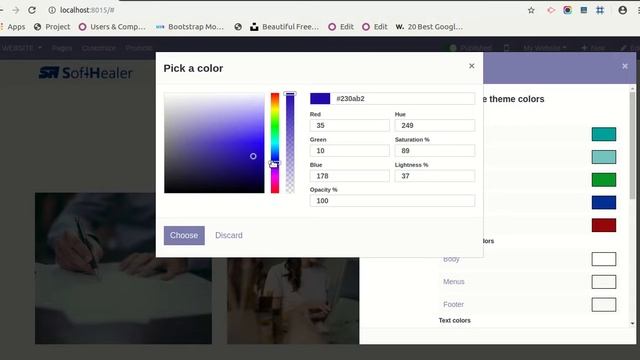Click the Blue value field
This screenshot has height=360, width=640.
click(x=350, y=176)
